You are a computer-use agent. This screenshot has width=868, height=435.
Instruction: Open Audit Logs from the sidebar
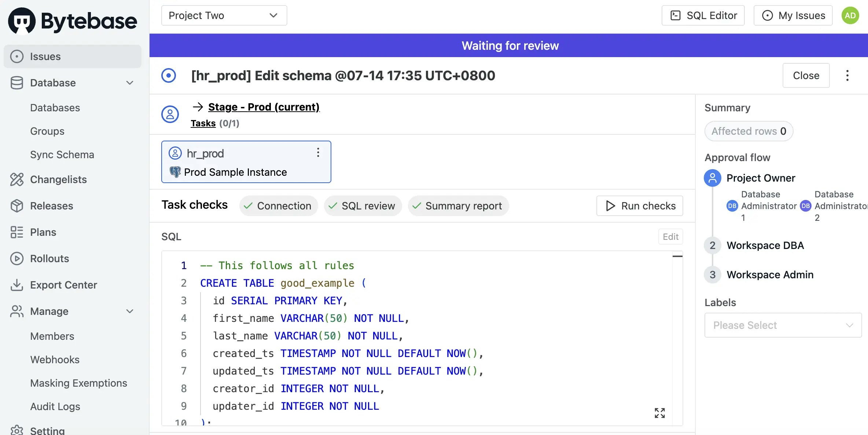(55, 406)
